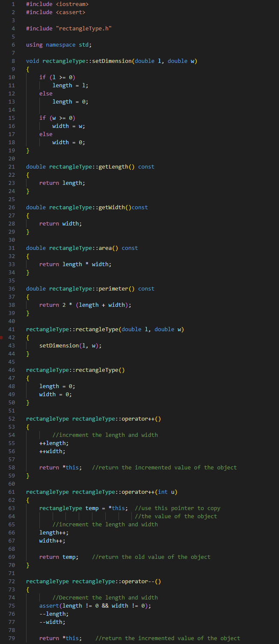Click 'width = 0;' on line 18
Viewport: 279px width, 644px height.
point(69,142)
